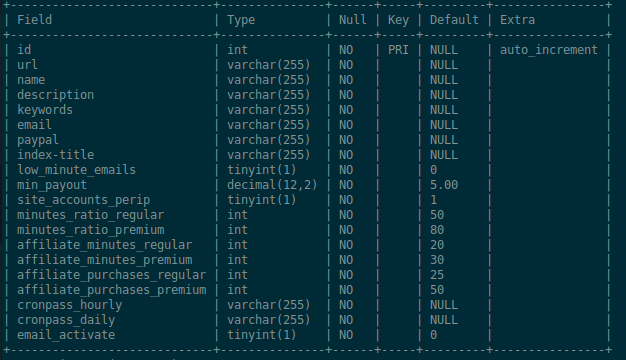Click the 'Key' column header

(x=398, y=20)
